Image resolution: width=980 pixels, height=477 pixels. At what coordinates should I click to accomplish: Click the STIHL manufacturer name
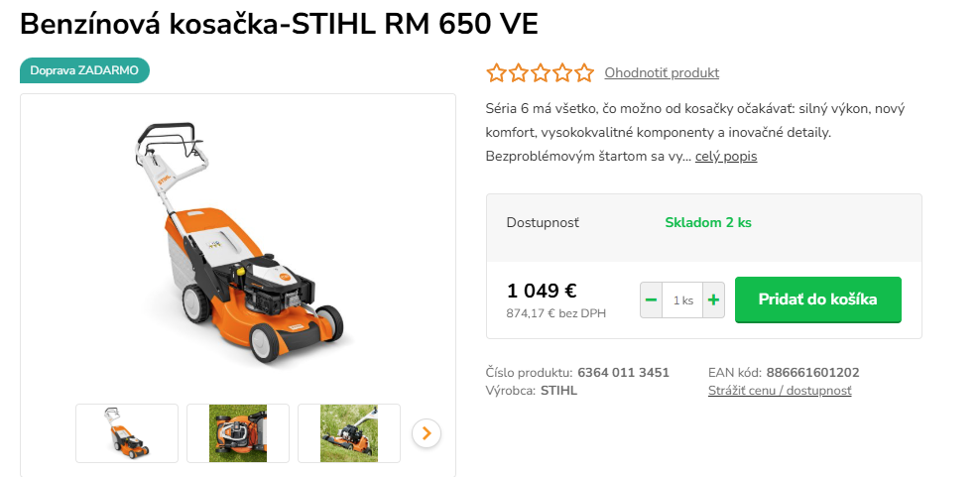pyautogui.click(x=558, y=391)
